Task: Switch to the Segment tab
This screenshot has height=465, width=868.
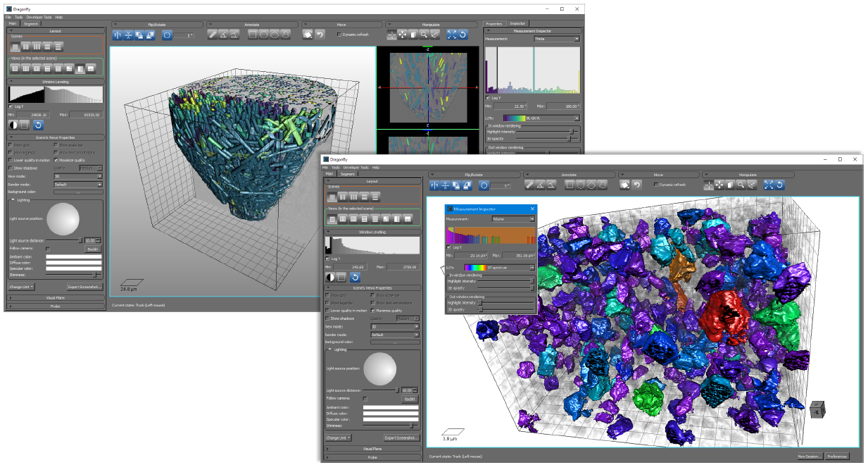Action: [348, 173]
